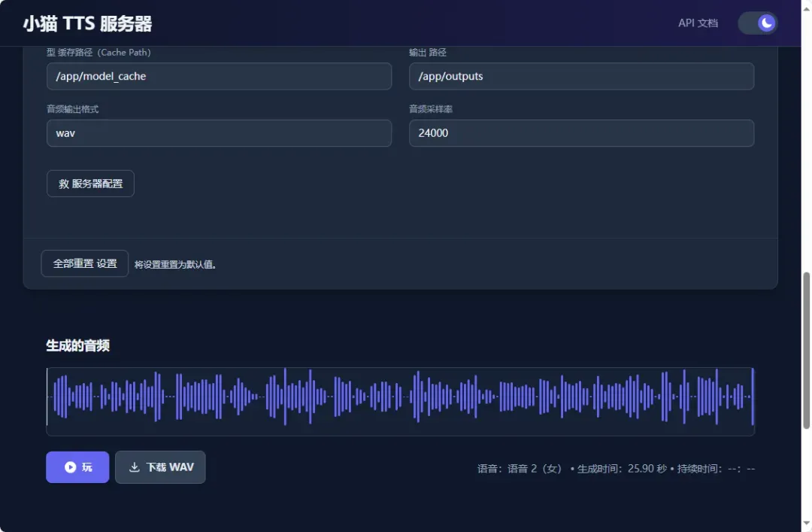
Task: Click the 音频采样率 field showing 24000
Action: point(581,133)
